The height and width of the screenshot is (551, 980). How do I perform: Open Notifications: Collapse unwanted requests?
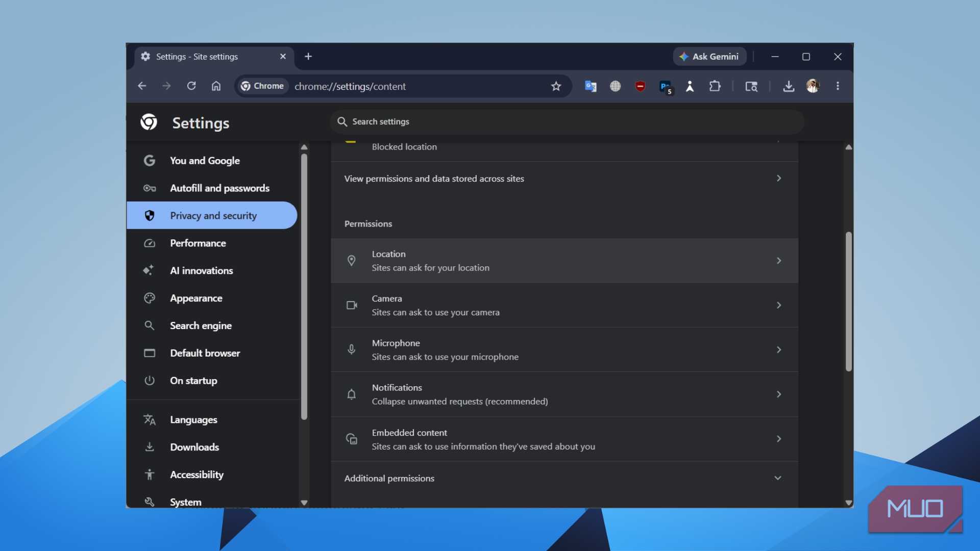point(565,394)
